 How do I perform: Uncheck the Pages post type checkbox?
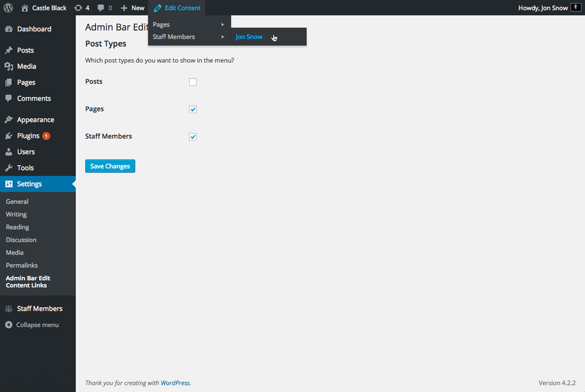click(x=193, y=109)
